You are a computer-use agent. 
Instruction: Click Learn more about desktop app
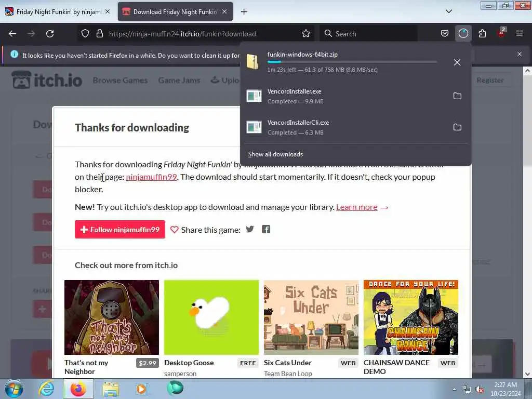(356, 207)
